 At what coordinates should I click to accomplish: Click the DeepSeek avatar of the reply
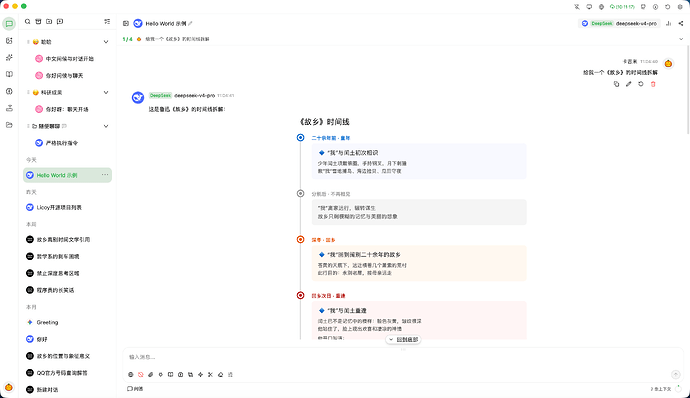[x=138, y=97]
